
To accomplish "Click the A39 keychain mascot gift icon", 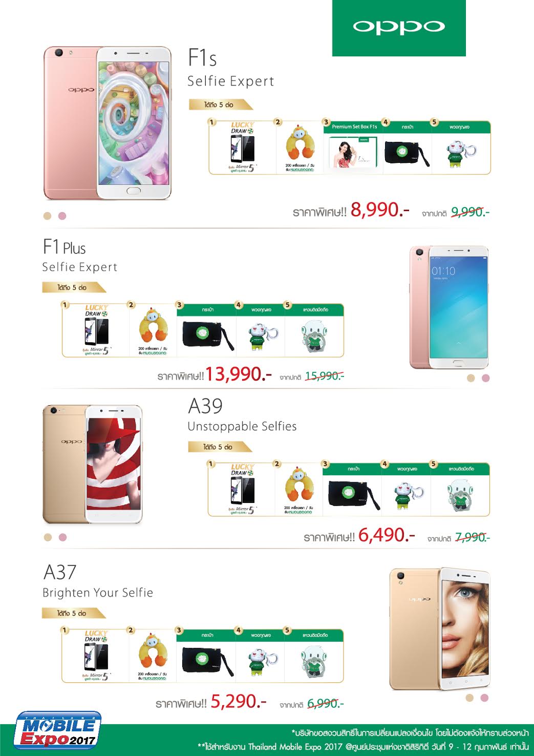I will click(407, 494).
